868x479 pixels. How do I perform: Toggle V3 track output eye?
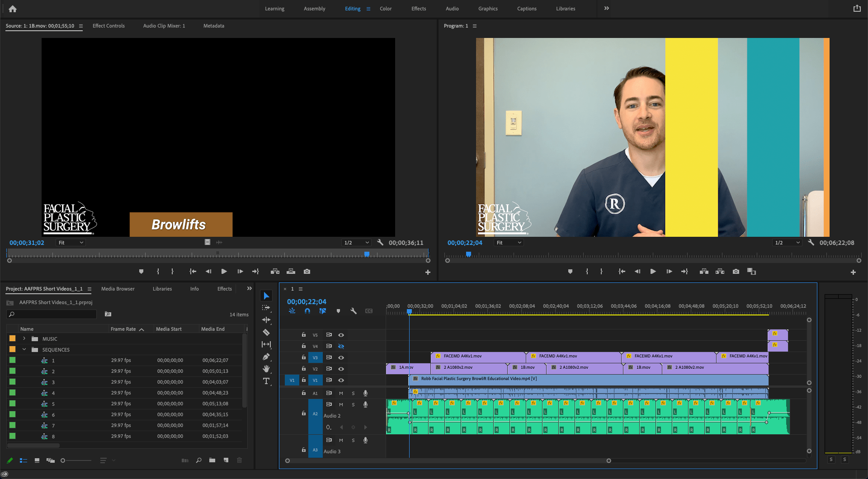tap(341, 358)
